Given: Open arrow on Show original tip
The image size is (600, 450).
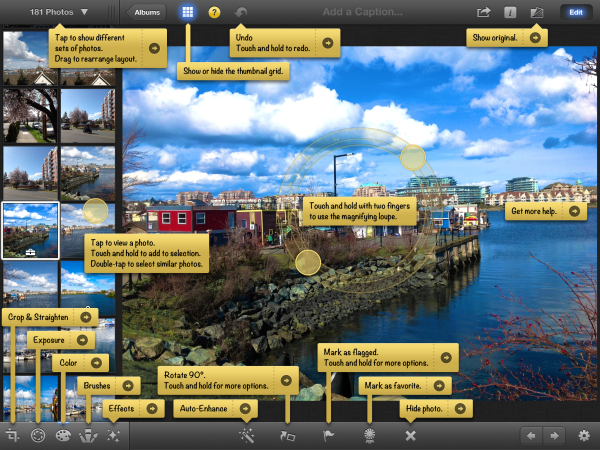Looking at the screenshot, I should pos(535,38).
